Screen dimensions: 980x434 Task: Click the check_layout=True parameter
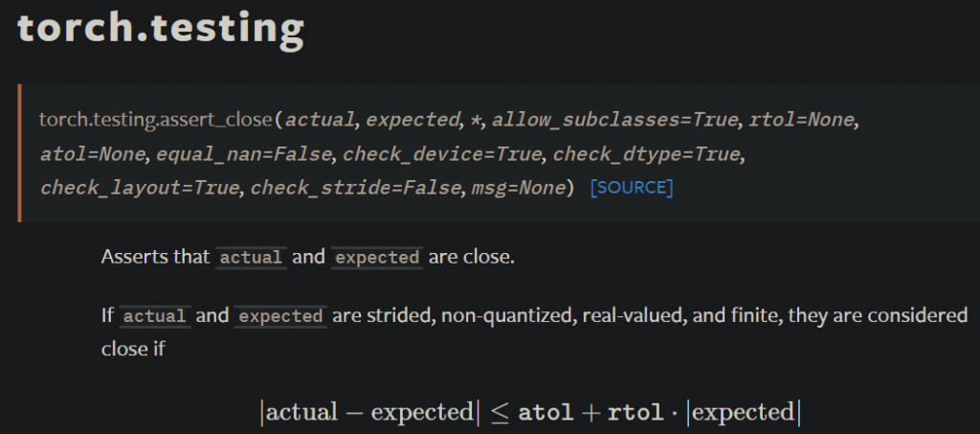tap(140, 188)
